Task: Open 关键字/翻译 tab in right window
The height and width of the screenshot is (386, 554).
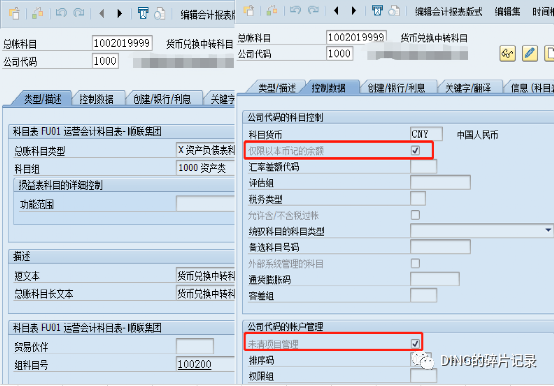Action: 468,88
